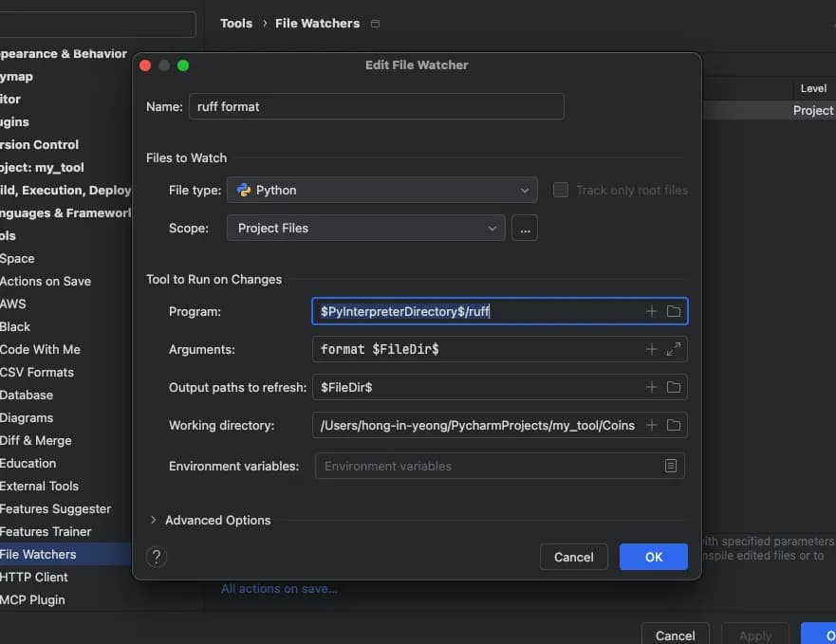Viewport: 836px width, 644px height.
Task: Browse folder icon in Program field
Action: coord(674,311)
